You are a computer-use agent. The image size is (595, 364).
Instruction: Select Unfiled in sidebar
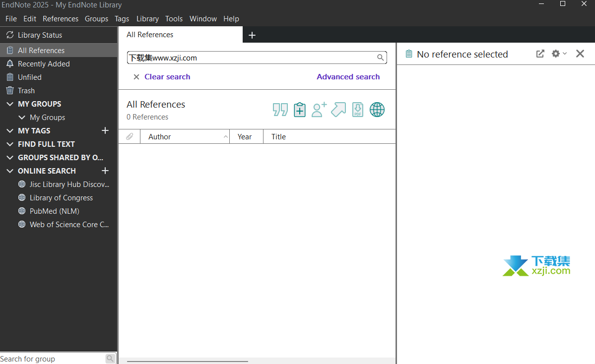[x=59, y=77]
